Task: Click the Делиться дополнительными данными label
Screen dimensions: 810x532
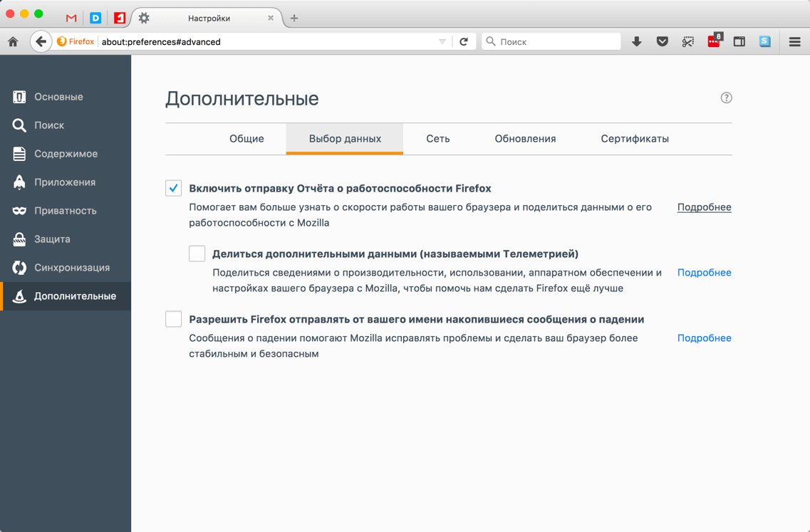Action: pos(395,254)
